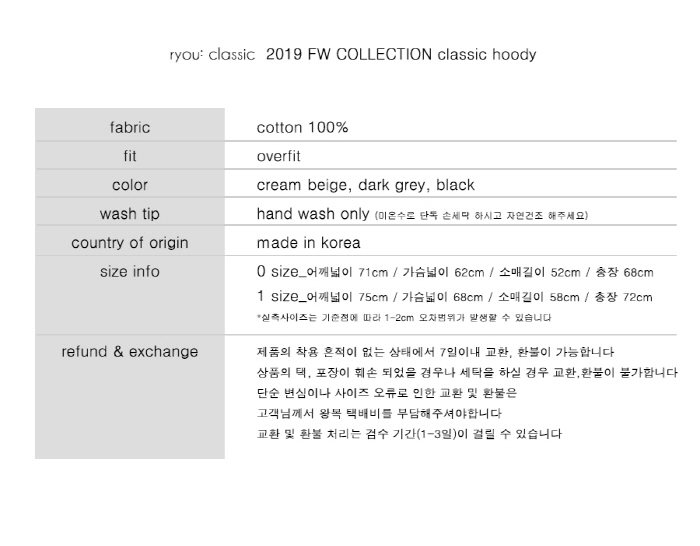Click the ryou: classic brand logo
This screenshot has width=700, height=546.
click(x=212, y=55)
